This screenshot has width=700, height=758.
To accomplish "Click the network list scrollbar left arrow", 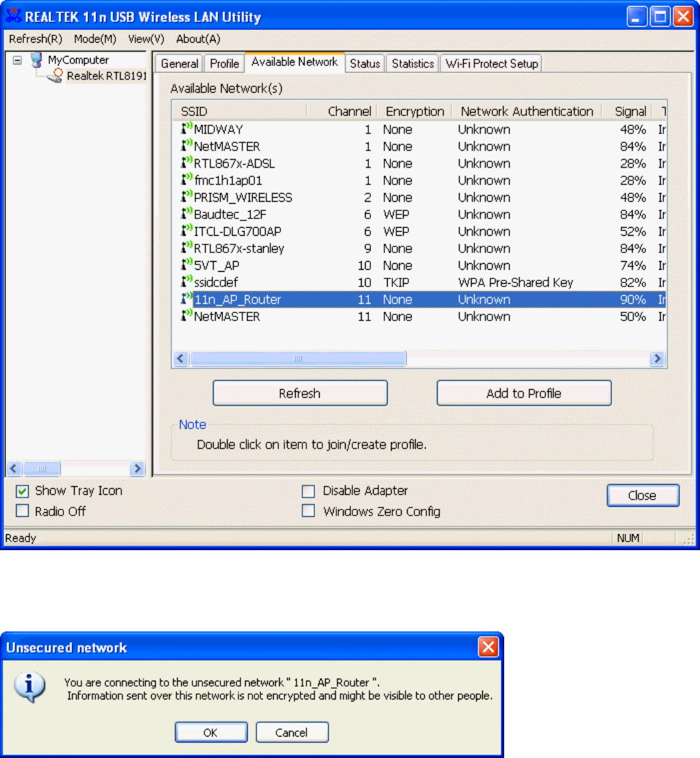I will click(180, 358).
